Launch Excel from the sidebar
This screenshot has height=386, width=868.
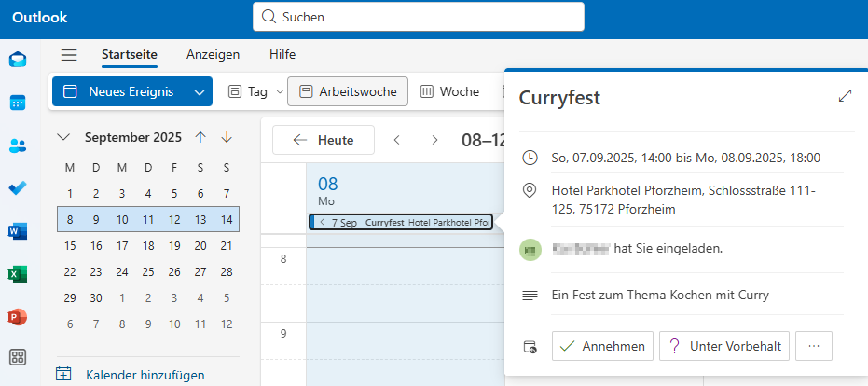[x=18, y=273]
